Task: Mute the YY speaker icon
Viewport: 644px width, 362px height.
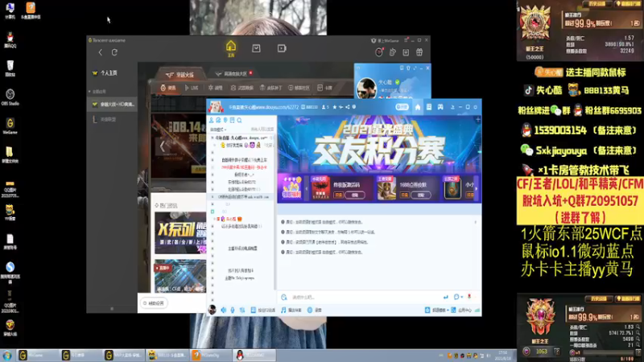Action: click(x=224, y=311)
